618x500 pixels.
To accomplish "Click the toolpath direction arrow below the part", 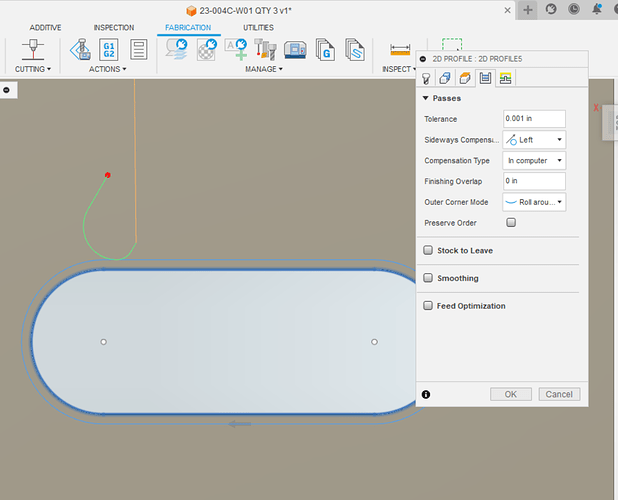I will (x=240, y=424).
